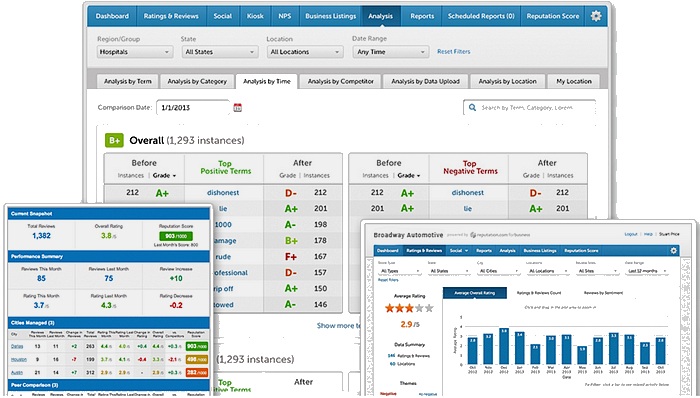Click total reviews value 1,382

[41, 236]
